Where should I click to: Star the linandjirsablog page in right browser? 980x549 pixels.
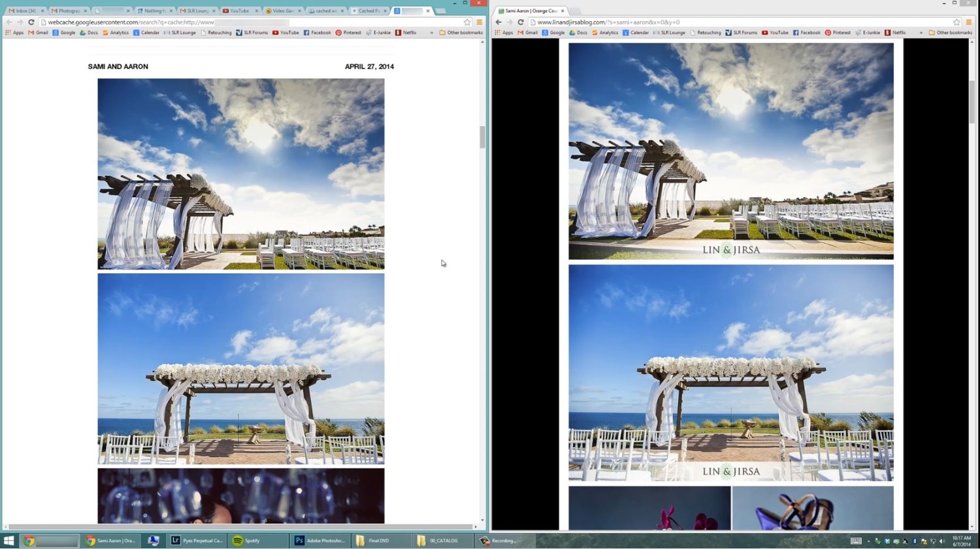pos(956,22)
